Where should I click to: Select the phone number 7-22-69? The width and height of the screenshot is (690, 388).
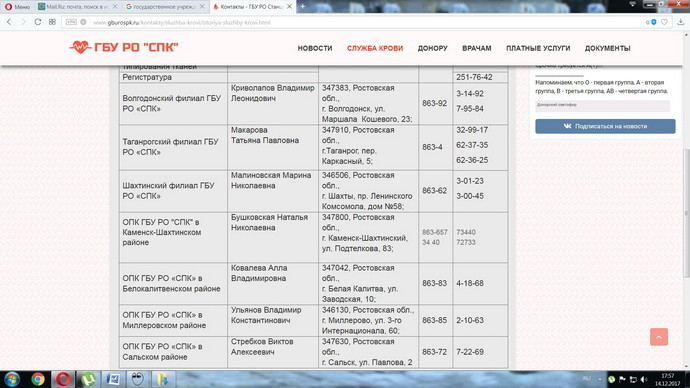click(470, 352)
